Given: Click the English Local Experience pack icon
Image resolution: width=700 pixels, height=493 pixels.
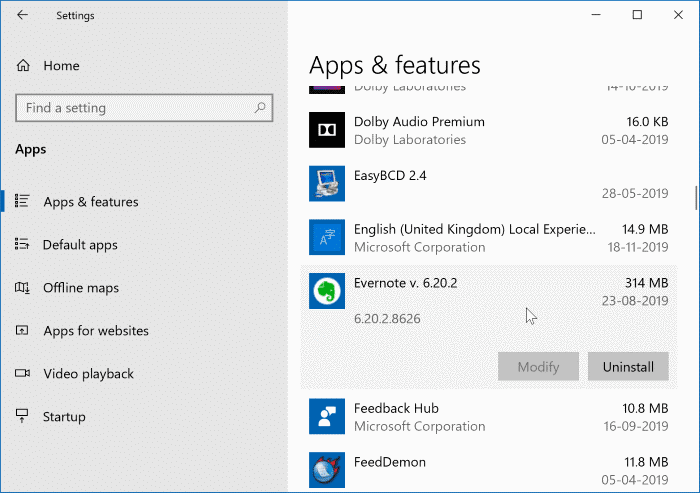Looking at the screenshot, I should [x=327, y=237].
